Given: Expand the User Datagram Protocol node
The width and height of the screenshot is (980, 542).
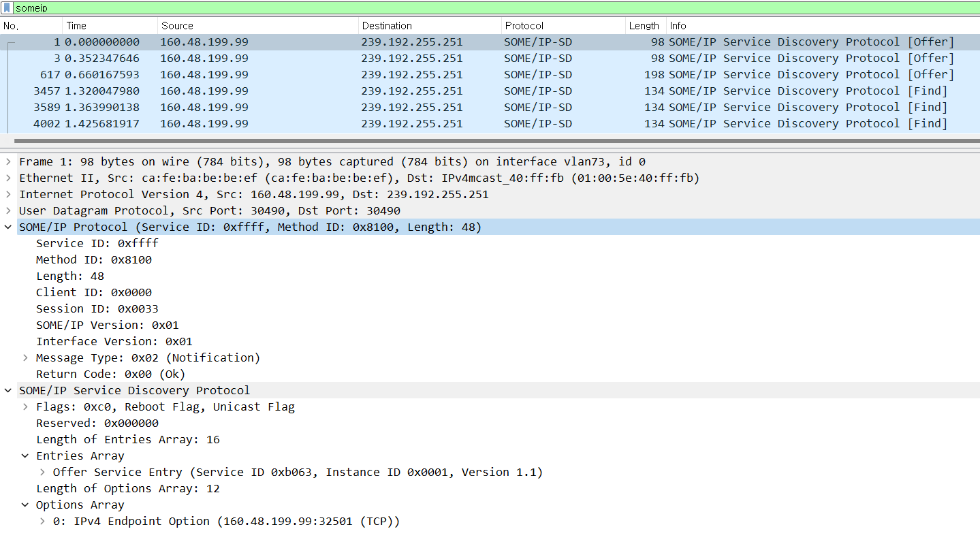Looking at the screenshot, I should pos(8,211).
